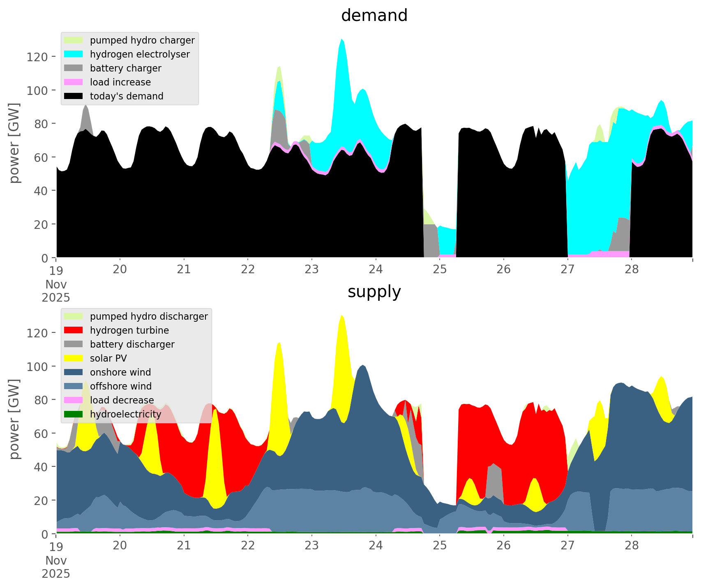Click the 25 date tick on the demand chart
Image resolution: width=701 pixels, height=588 pixels.
tap(440, 270)
